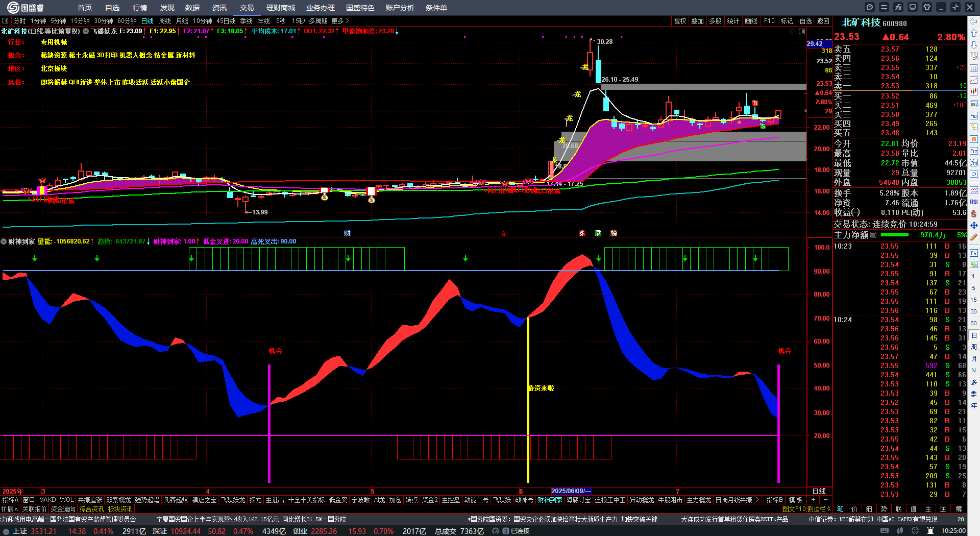Expand more indicator tabs with the arrow

pos(757,500)
